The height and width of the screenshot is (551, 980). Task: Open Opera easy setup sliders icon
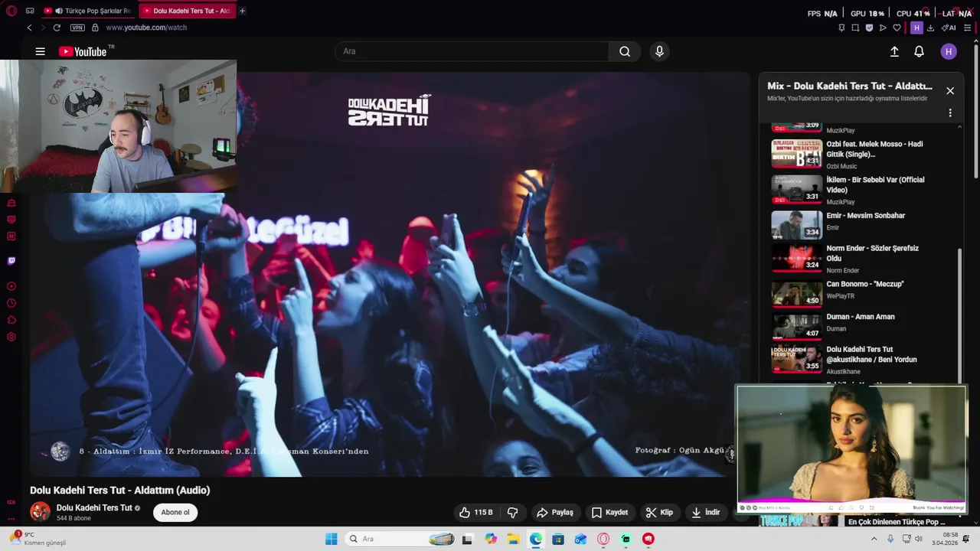tap(967, 28)
